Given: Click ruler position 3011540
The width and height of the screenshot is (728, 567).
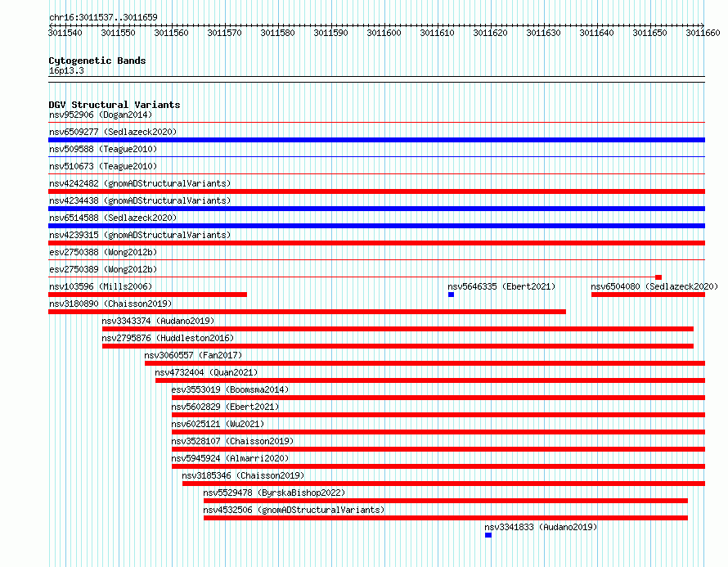Looking at the screenshot, I should point(65,33).
